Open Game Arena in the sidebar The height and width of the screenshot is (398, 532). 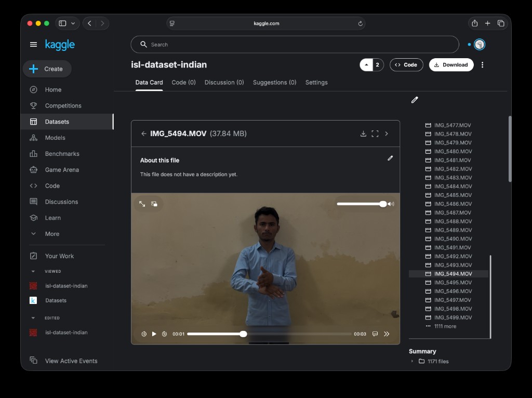pos(62,170)
